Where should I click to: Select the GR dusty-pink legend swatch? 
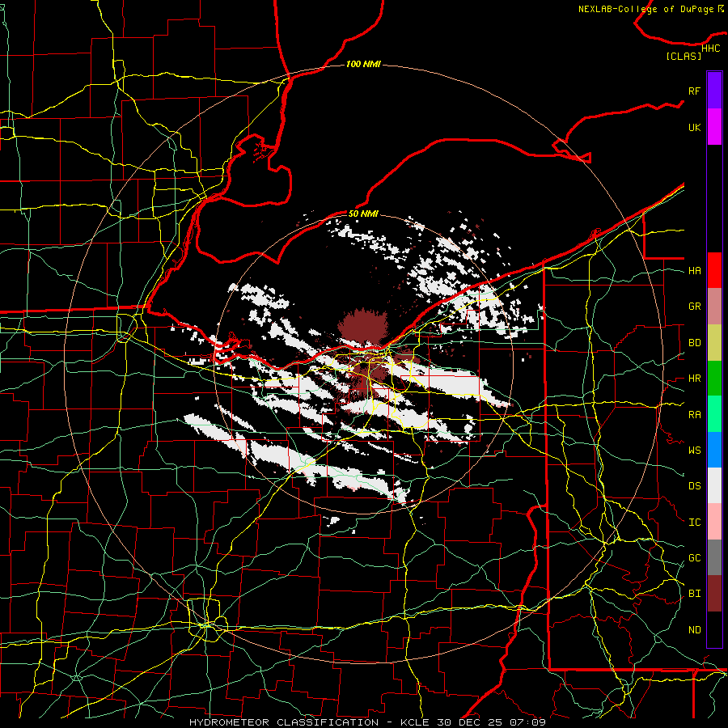coord(714,307)
